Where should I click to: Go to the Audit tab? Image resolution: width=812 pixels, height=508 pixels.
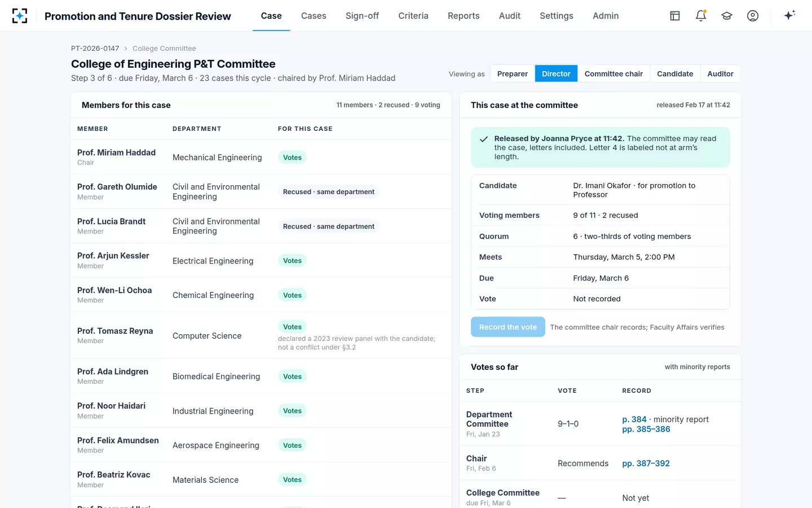click(x=510, y=16)
